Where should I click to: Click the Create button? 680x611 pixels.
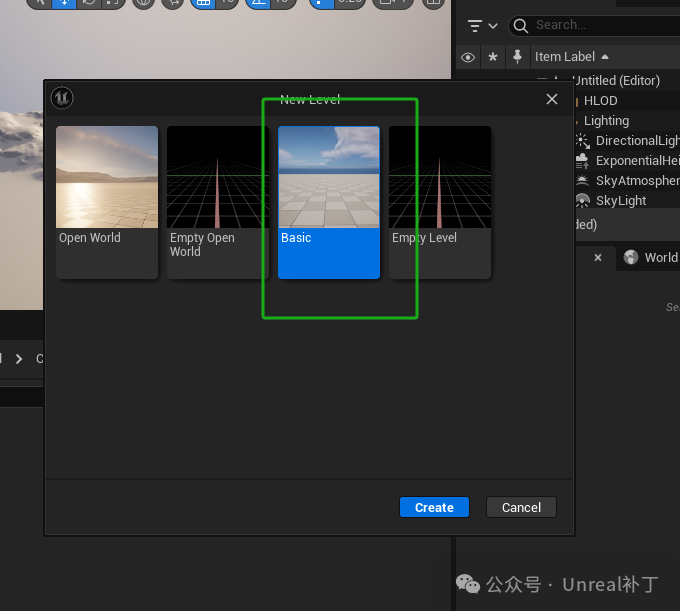tap(434, 507)
